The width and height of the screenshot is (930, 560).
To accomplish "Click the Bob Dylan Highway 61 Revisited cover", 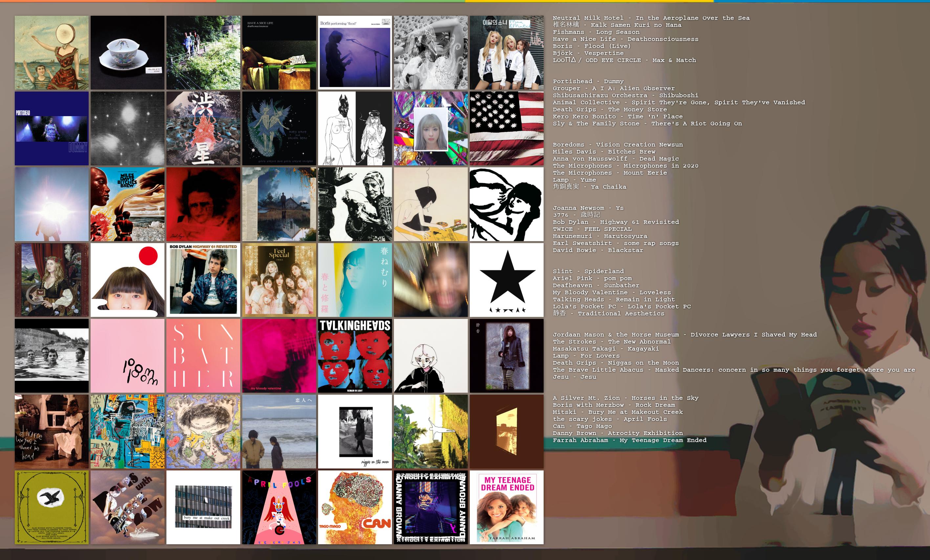I will 204,280.
